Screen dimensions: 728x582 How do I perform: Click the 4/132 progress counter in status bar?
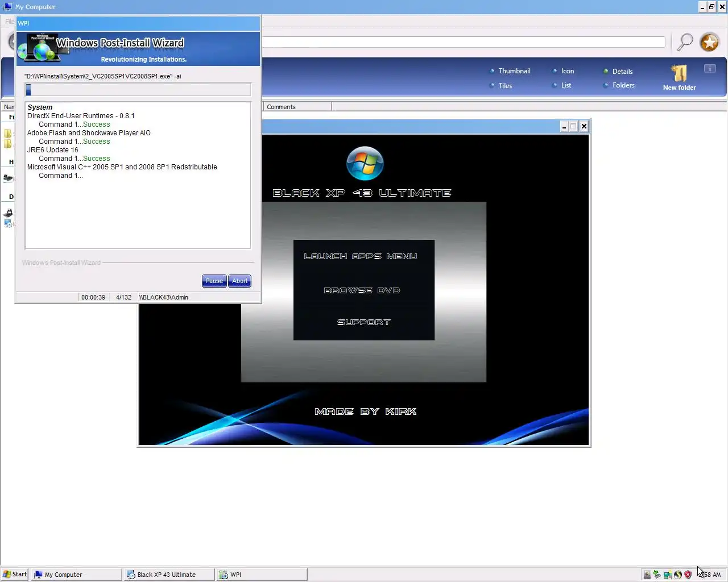[x=123, y=297]
